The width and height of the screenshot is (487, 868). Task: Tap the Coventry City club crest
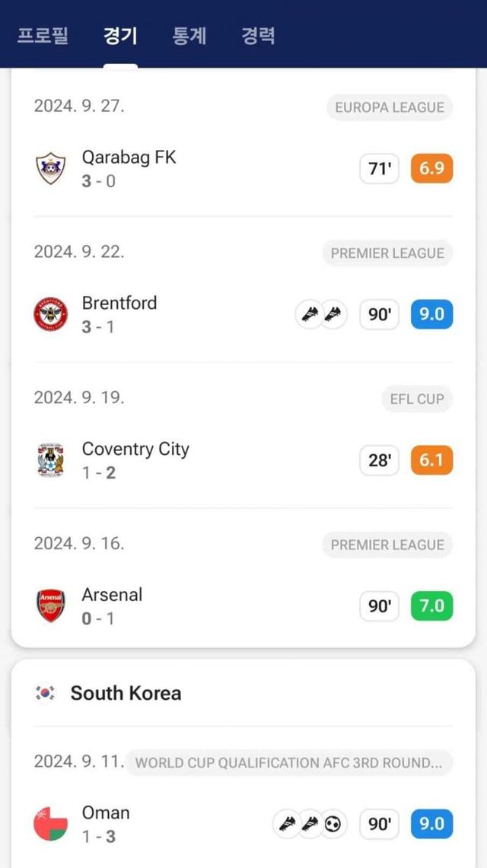(x=51, y=460)
